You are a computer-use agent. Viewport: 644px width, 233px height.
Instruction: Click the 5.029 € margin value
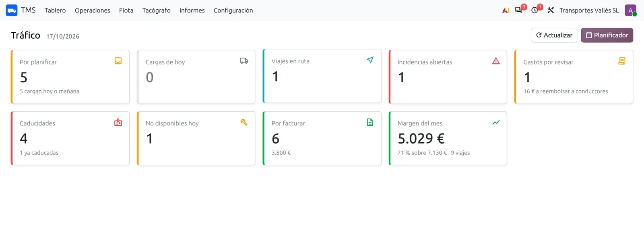(421, 139)
